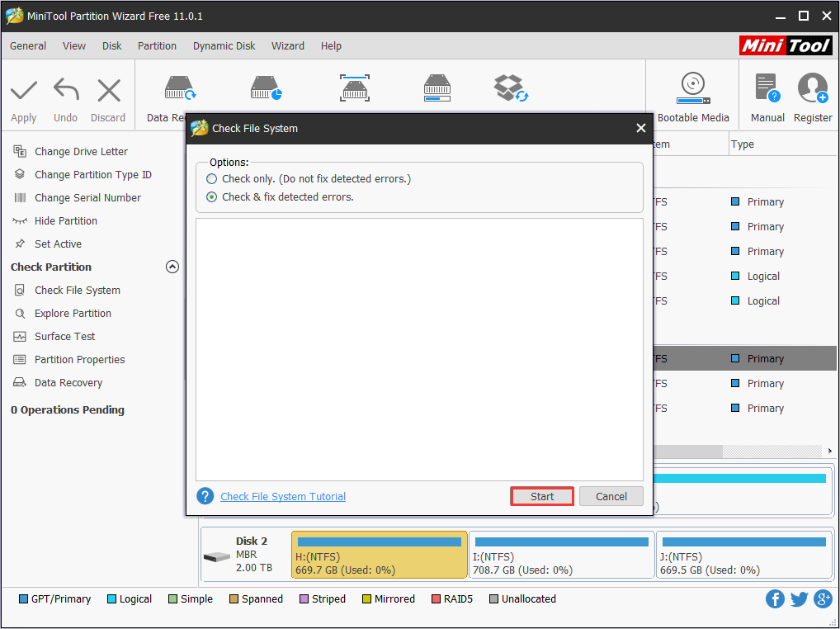Open the Dynamic Disk menu
This screenshot has height=629, width=840.
click(224, 46)
